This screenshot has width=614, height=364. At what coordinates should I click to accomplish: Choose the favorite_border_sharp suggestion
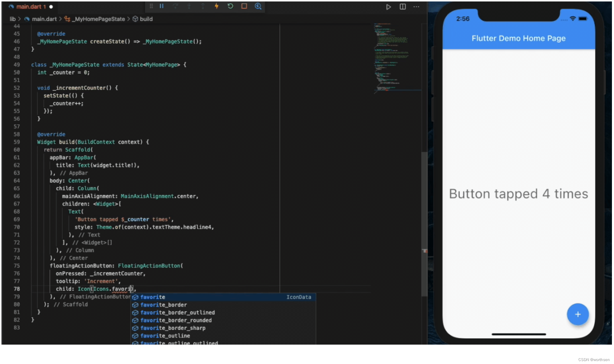(223, 328)
